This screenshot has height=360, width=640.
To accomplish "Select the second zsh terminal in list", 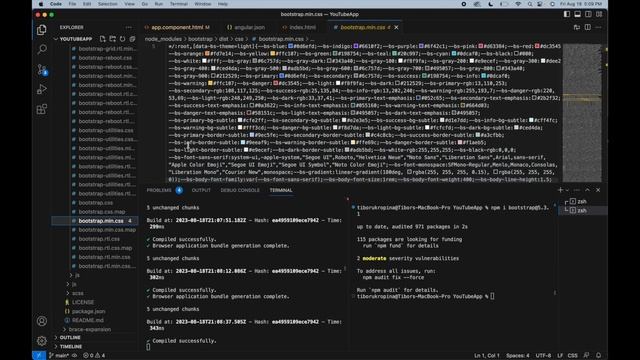I will click(x=582, y=211).
